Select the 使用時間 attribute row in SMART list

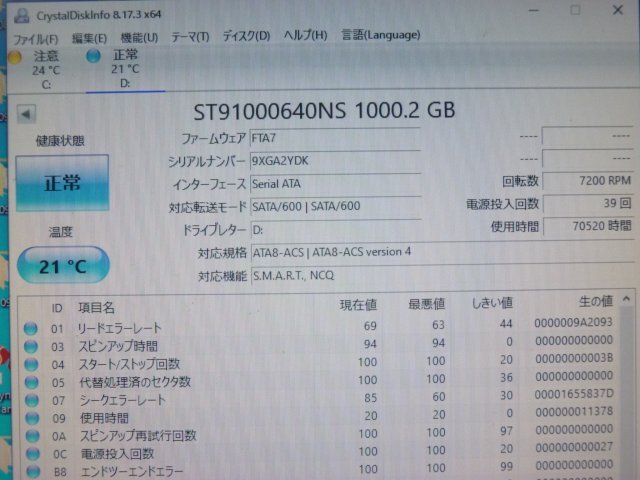click(x=320, y=416)
